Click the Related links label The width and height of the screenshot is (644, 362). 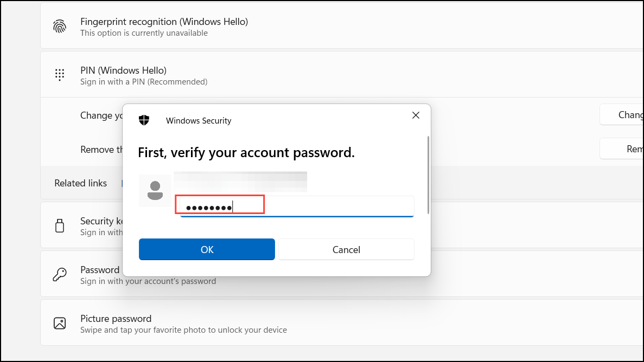pyautogui.click(x=80, y=183)
